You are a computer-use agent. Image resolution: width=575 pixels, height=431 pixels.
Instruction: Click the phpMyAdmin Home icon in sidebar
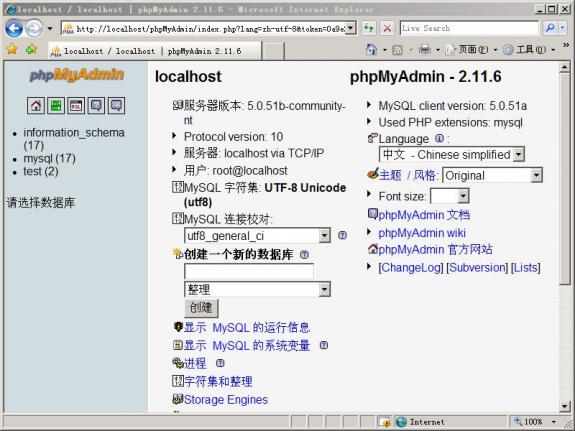(x=36, y=106)
